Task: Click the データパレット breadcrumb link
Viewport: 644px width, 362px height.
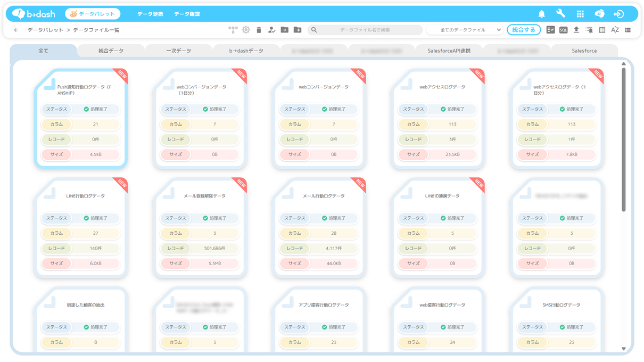Action: [x=45, y=30]
